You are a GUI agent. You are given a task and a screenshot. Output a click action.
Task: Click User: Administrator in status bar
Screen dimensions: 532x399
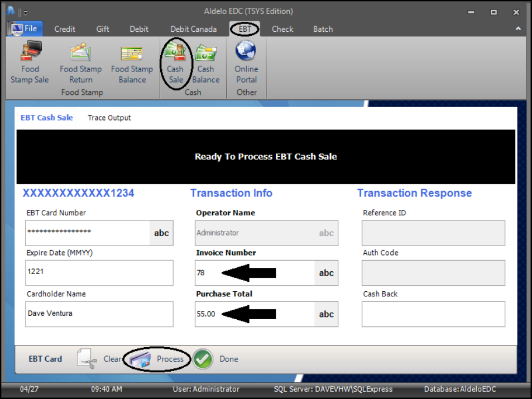(206, 389)
